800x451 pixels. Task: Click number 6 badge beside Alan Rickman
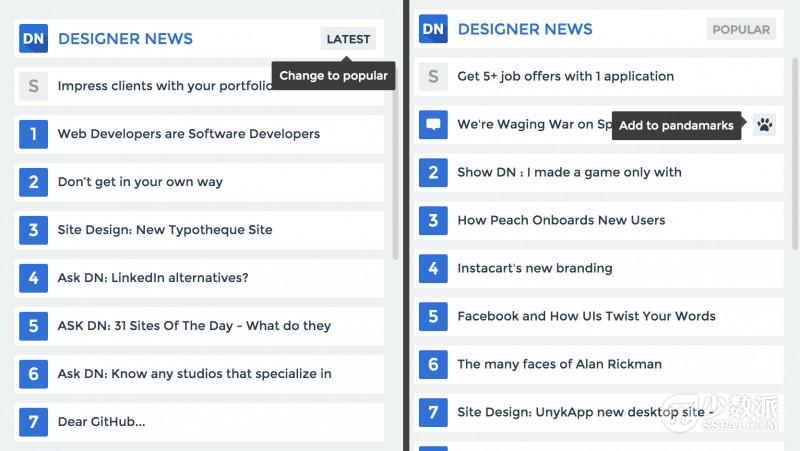(x=433, y=364)
